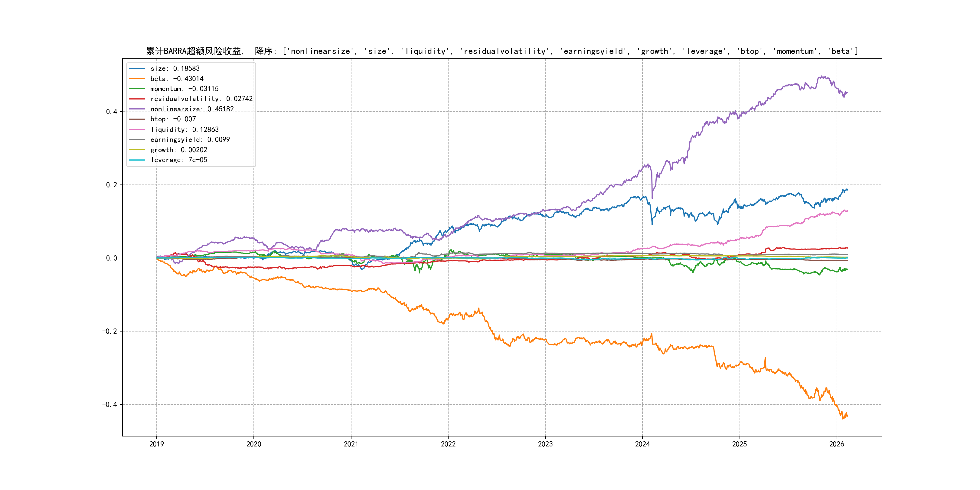
Task: Click the 2026 x-axis tick label
Action: [x=836, y=444]
